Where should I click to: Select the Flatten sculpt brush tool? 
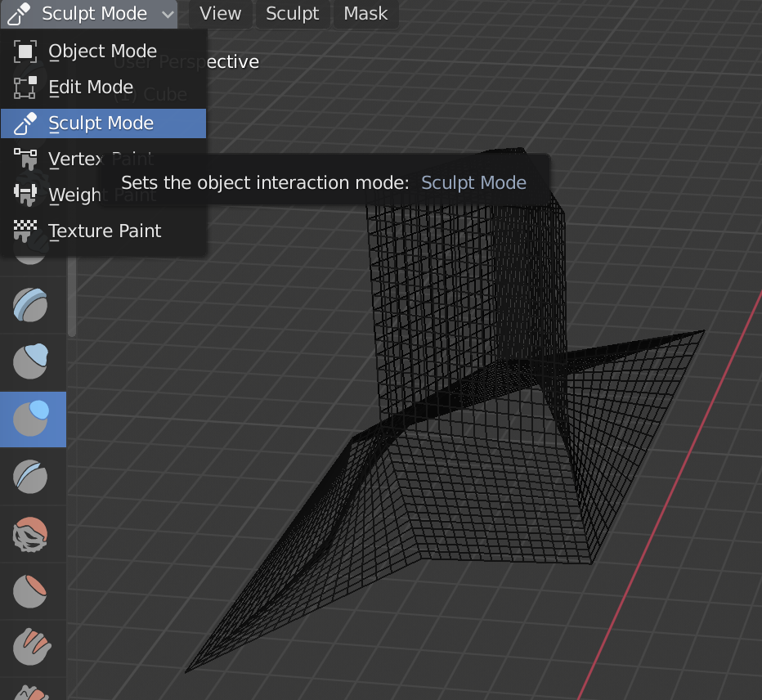click(x=30, y=591)
